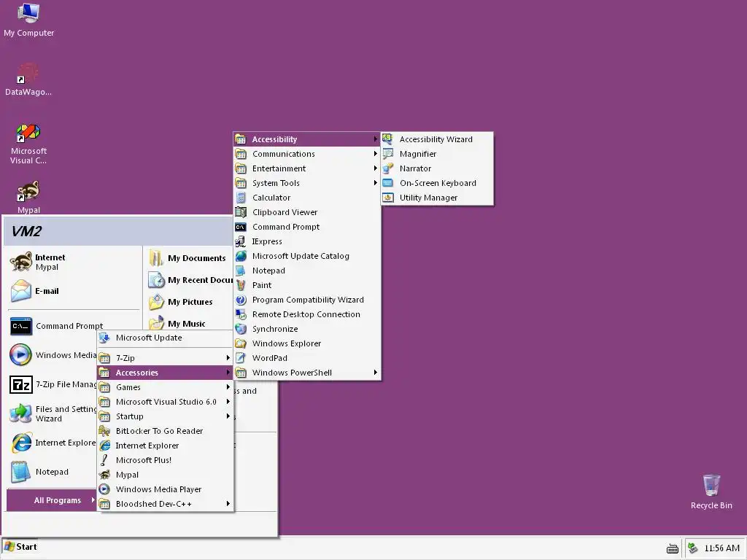Click the Paint brush cup icon

(241, 285)
